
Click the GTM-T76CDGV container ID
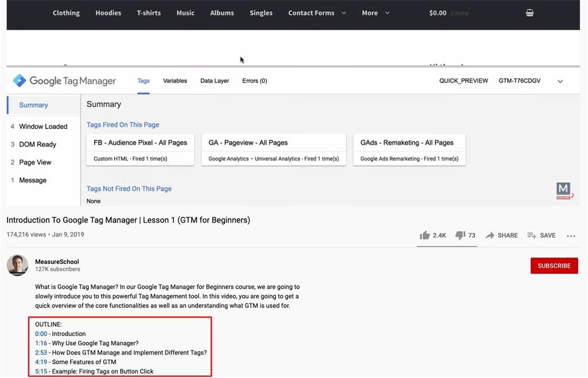click(x=519, y=80)
